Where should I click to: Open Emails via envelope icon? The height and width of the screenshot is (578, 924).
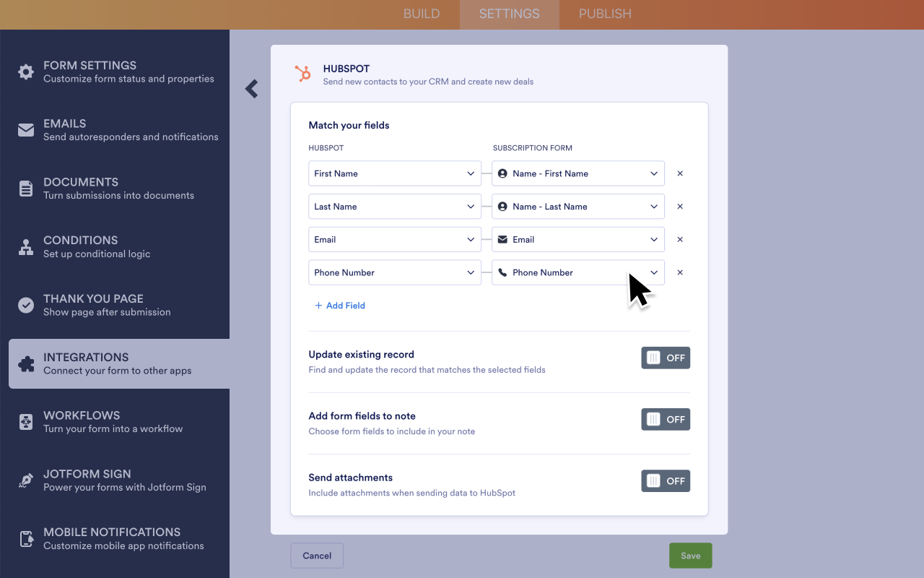tap(26, 130)
